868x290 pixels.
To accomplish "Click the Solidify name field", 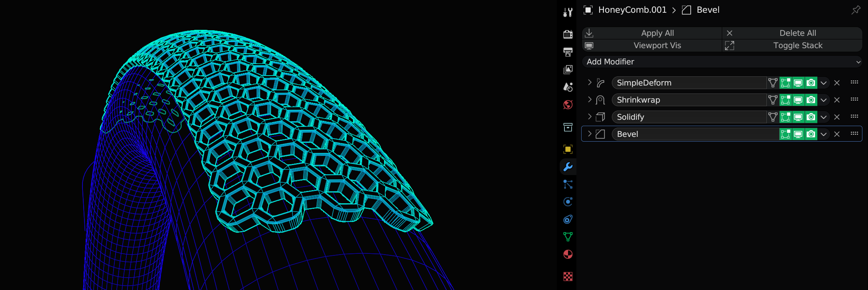I will point(689,117).
